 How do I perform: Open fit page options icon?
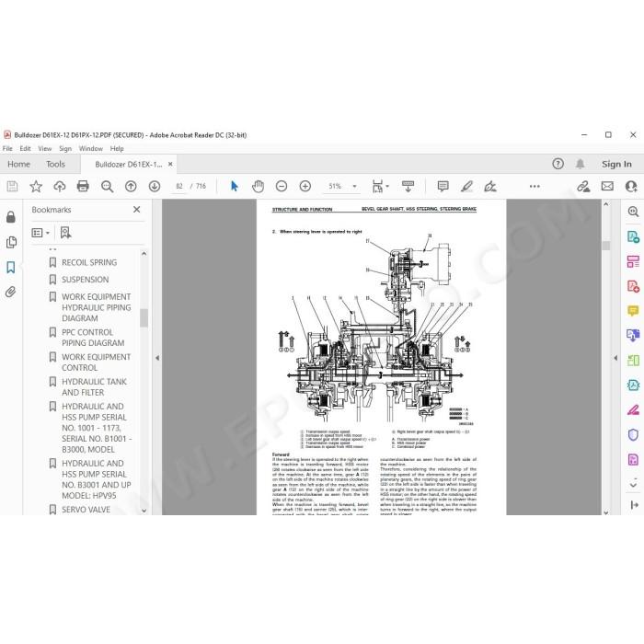click(380, 187)
